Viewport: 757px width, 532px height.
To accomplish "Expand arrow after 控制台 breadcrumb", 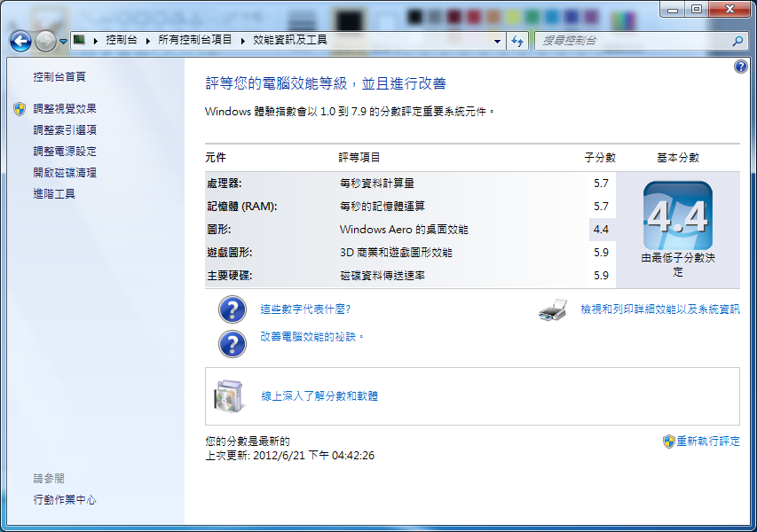I will 147,41.
